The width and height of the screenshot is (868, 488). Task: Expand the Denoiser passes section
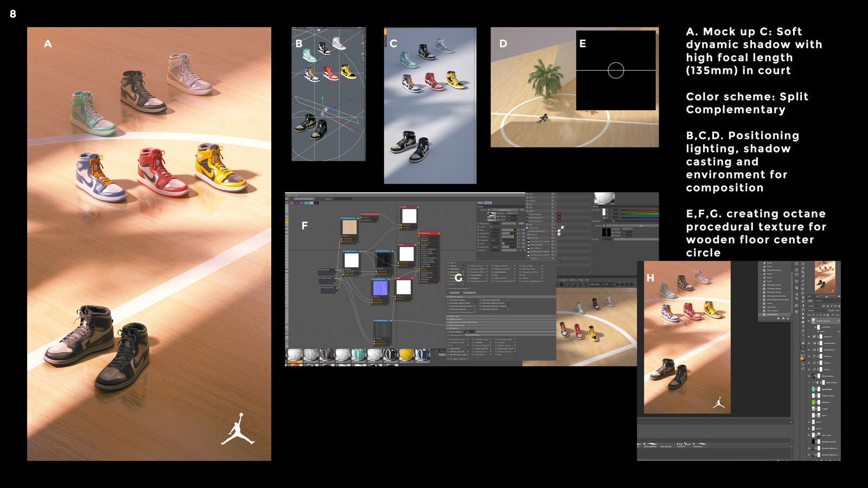point(501,297)
